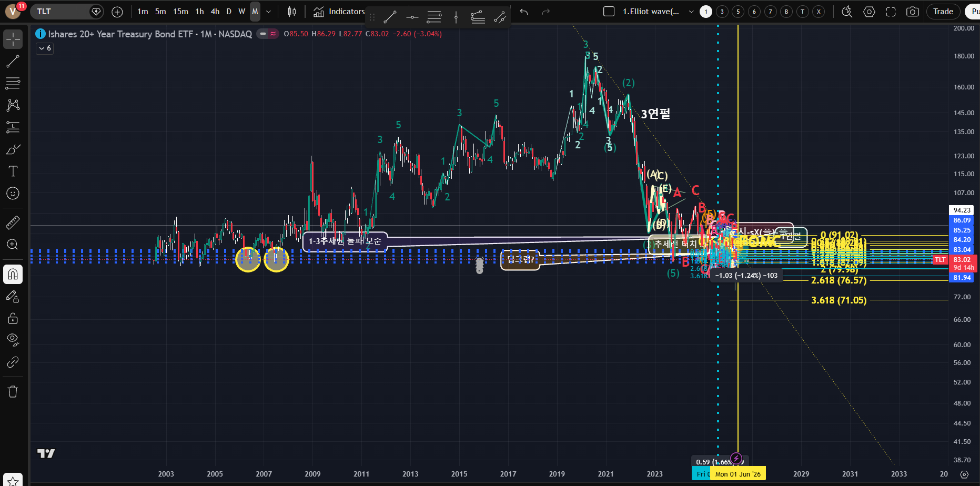Pick the horizontal ray in floating toolbar

pos(412,17)
